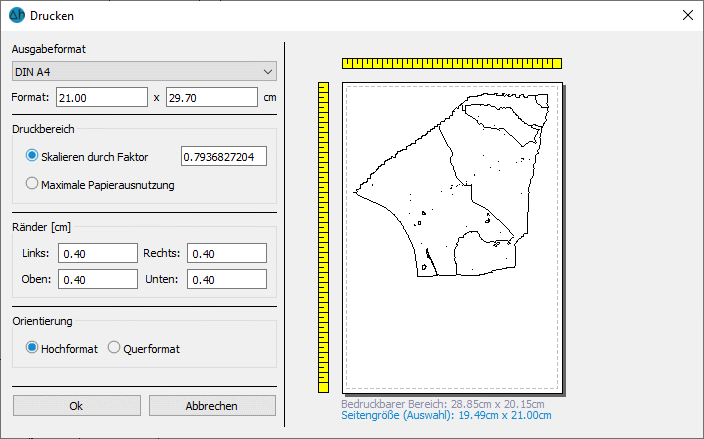Click the Bedruckbarer Bereich size text
This screenshot has height=439, width=704.
point(443,404)
